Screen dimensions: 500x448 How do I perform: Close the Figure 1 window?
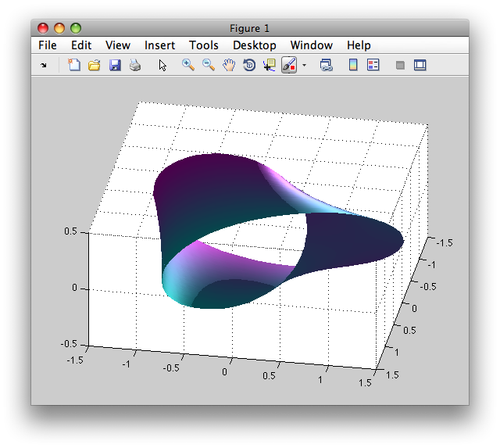pos(43,28)
